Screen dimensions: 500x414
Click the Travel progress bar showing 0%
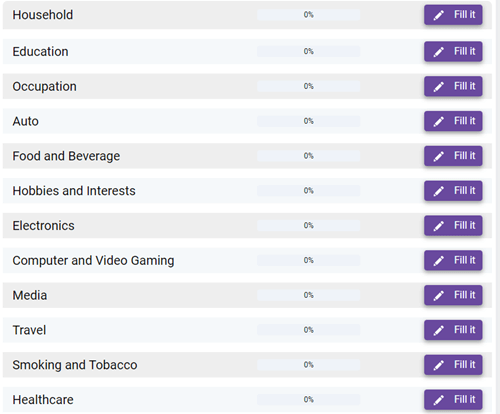tap(309, 330)
